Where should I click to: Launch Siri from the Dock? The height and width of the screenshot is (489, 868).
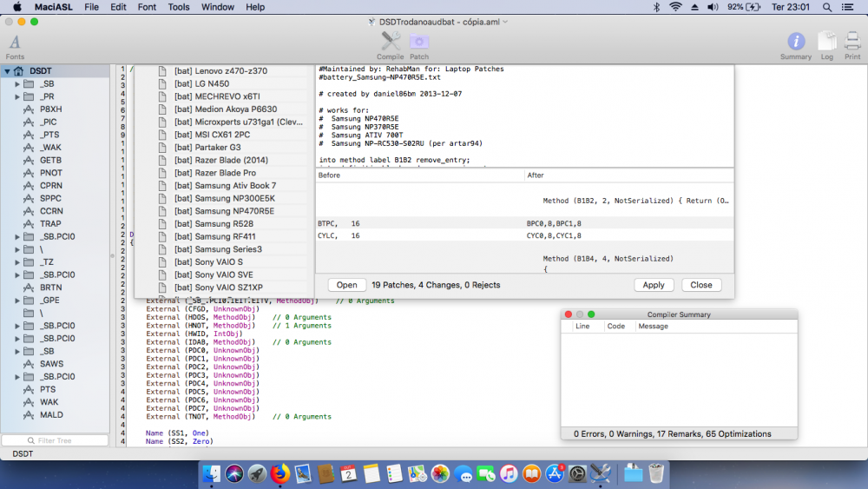[x=234, y=474]
